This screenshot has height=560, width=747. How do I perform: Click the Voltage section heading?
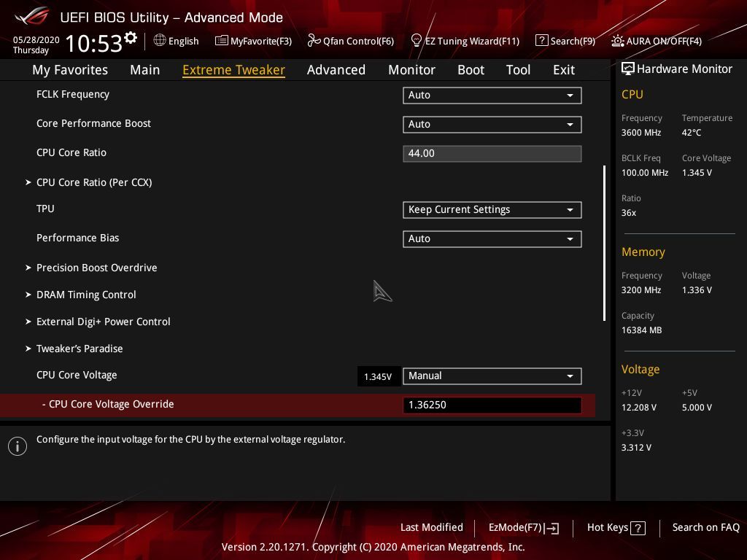(640, 370)
